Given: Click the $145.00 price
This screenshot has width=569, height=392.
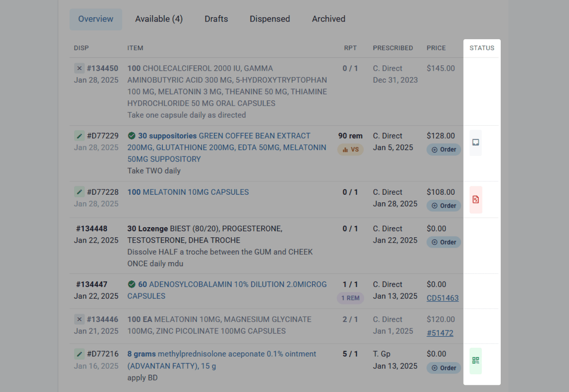Looking at the screenshot, I should pos(441,68).
